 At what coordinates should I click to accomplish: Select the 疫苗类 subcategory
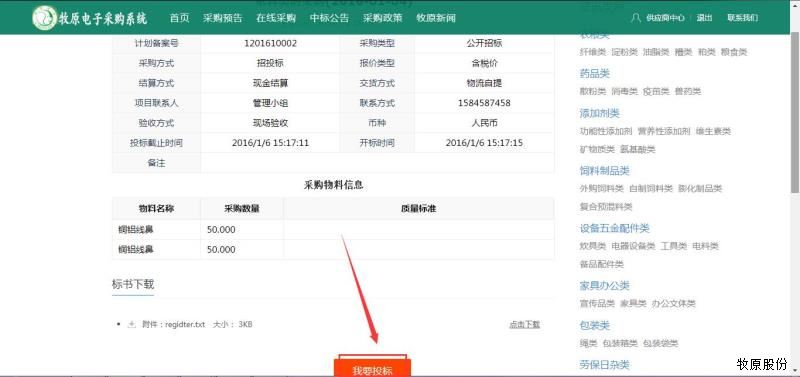coord(656,91)
